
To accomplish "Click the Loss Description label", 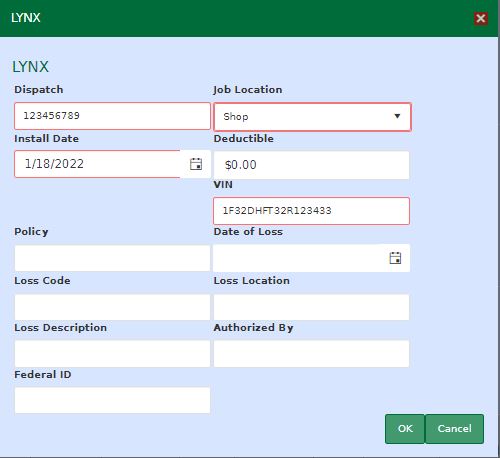I will coord(60,328).
